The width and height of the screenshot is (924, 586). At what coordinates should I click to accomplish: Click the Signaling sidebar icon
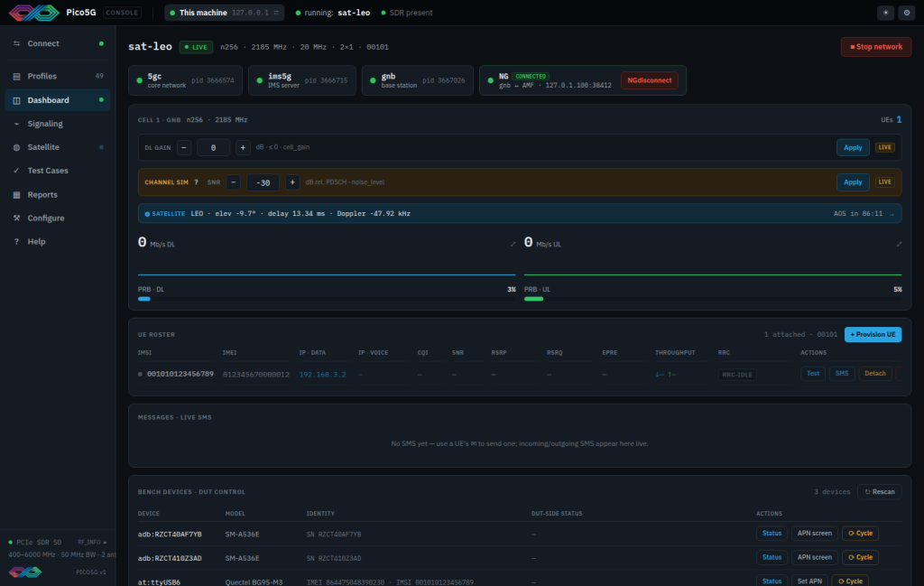point(16,124)
